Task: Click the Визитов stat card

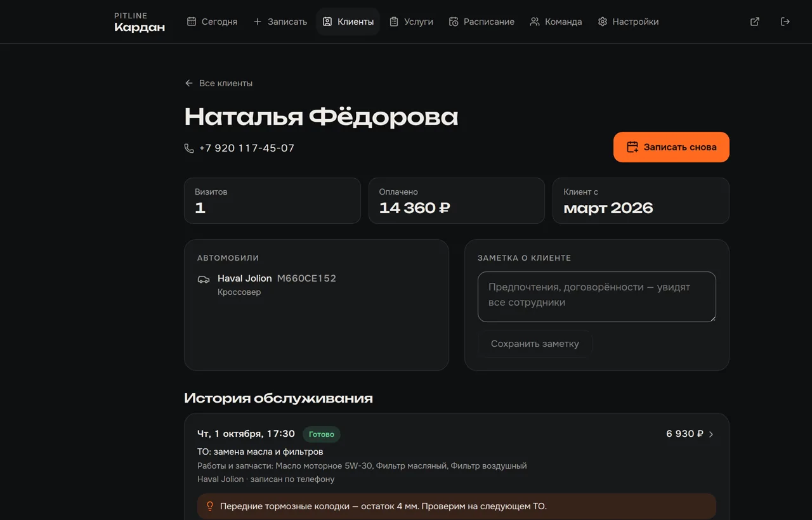Action: coord(272,200)
